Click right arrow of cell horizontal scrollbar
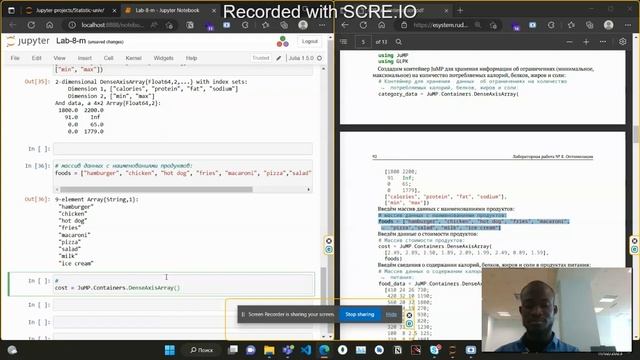This screenshot has height=360, width=640. tap(309, 189)
